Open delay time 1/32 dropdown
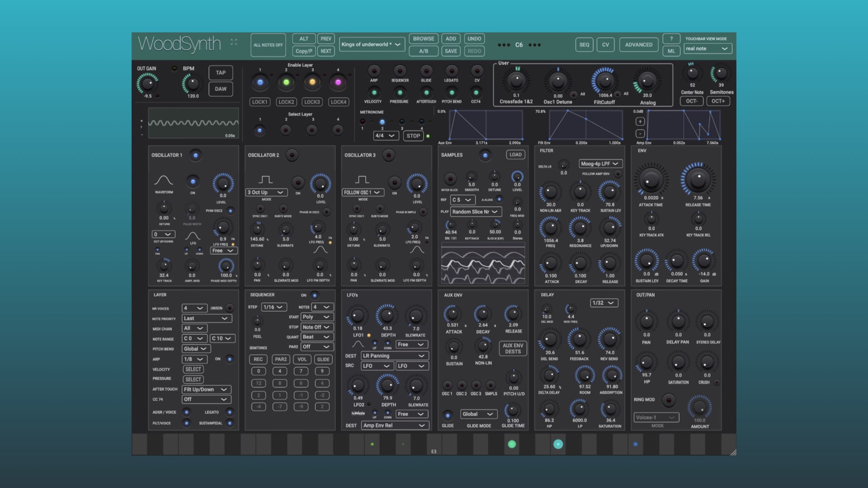The width and height of the screenshot is (868, 488). [604, 303]
